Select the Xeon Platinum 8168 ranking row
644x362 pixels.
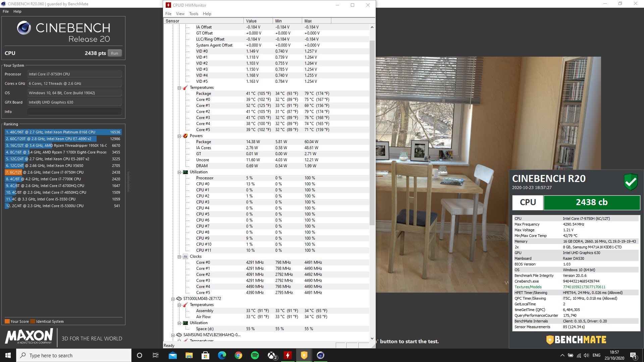pos(63,132)
